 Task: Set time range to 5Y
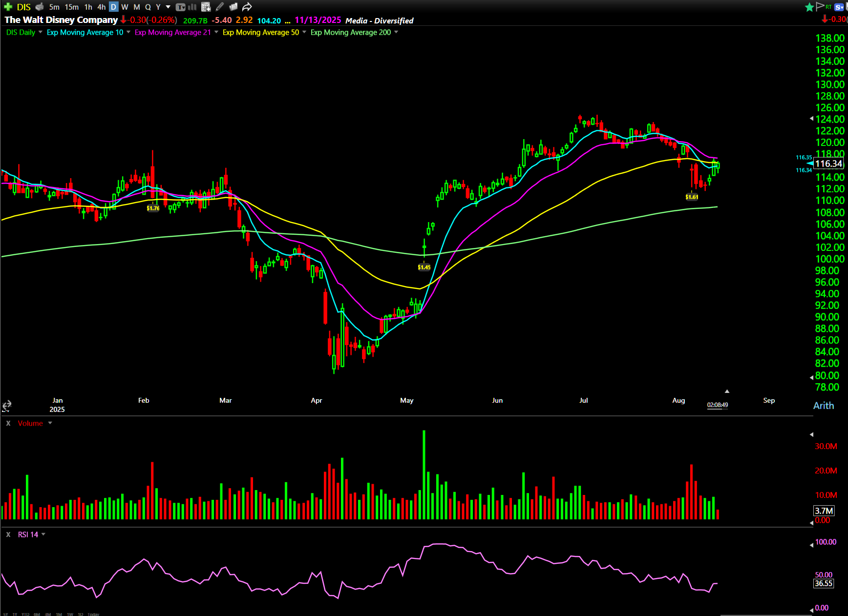(x=6, y=614)
